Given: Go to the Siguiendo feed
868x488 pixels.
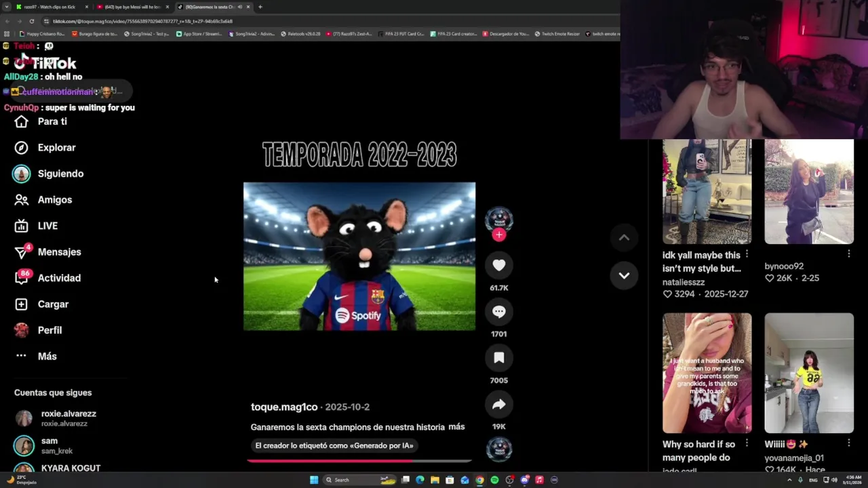Looking at the screenshot, I should pyautogui.click(x=48, y=174).
